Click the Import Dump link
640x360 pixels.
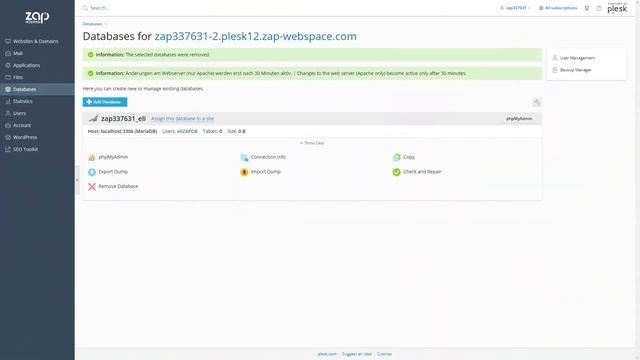pos(266,172)
